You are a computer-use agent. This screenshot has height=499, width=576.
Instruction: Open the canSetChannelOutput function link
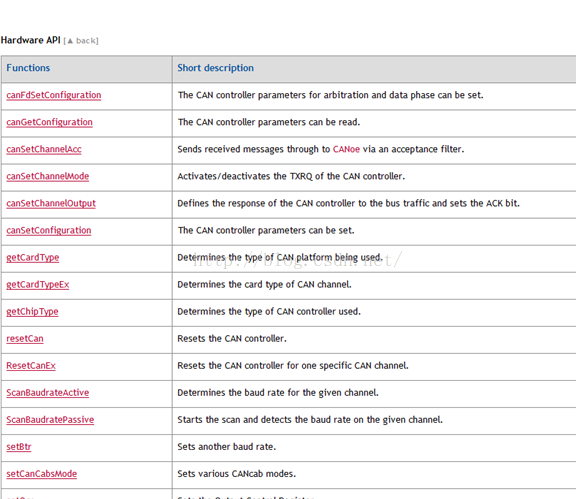[x=51, y=204]
